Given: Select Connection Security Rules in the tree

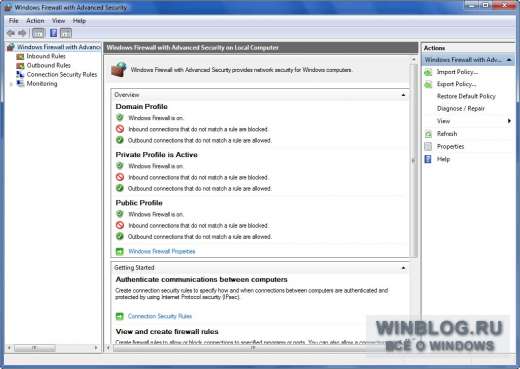Looking at the screenshot, I should [62, 75].
